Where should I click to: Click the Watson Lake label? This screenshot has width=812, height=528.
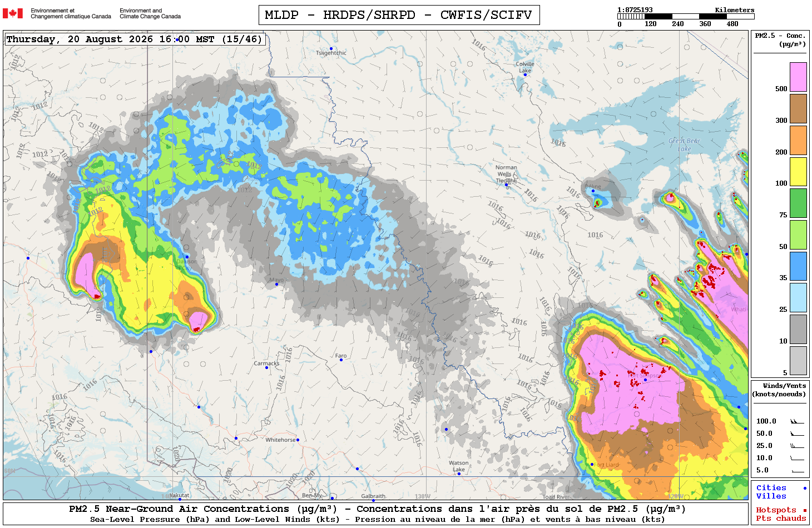tap(459, 466)
